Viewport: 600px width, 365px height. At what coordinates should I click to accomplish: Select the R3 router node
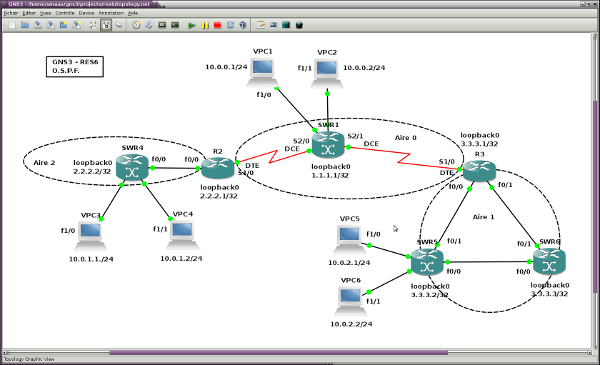tap(479, 170)
